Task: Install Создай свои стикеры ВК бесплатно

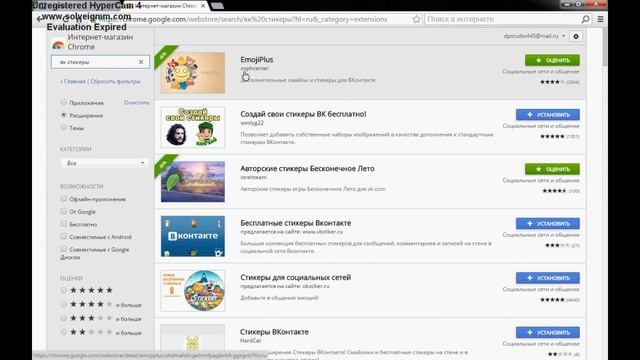Action: point(548,115)
